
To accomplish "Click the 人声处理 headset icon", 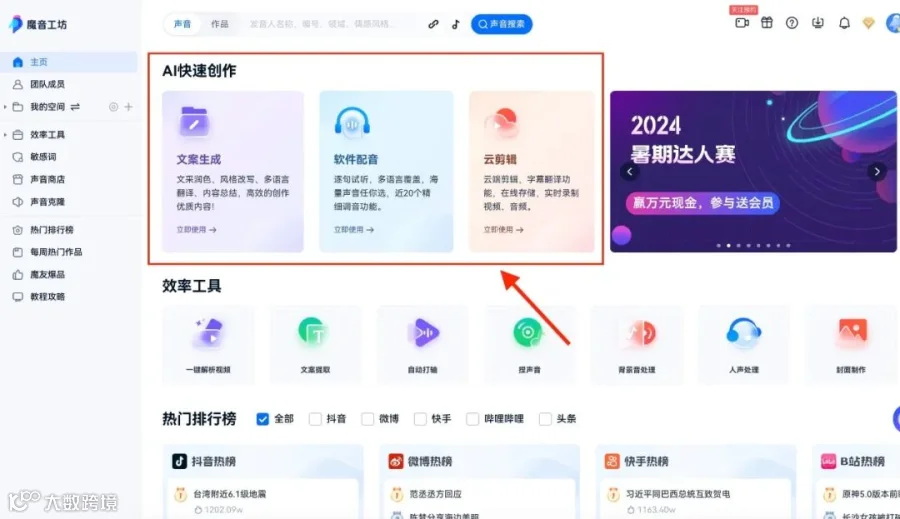I will [x=744, y=332].
